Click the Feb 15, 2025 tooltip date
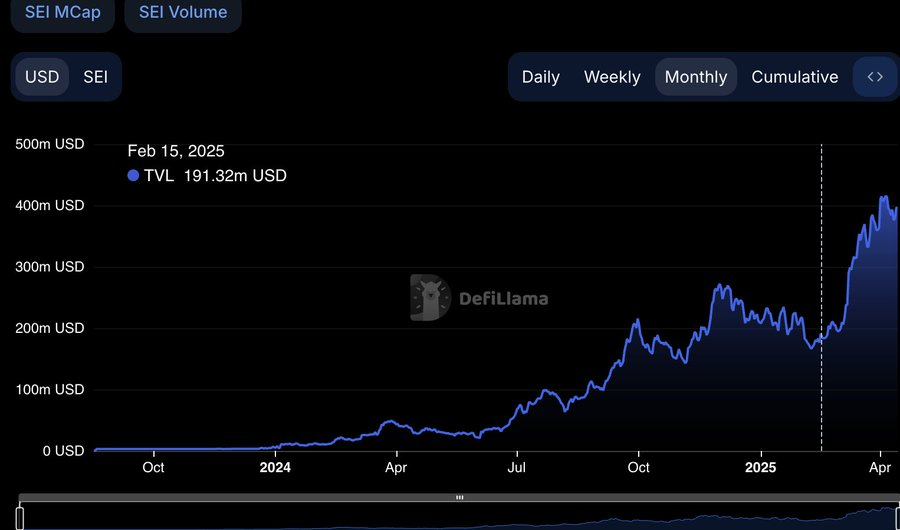Viewport: 900px width, 530px height. [x=176, y=151]
